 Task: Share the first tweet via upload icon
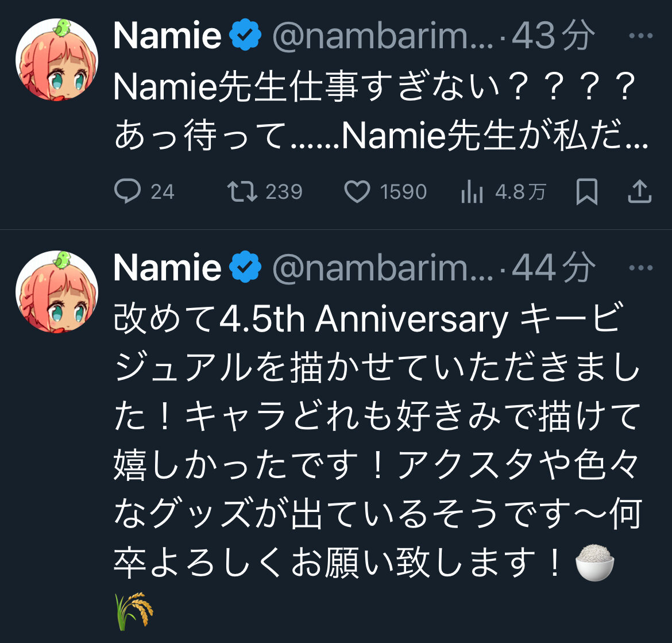[x=639, y=192]
